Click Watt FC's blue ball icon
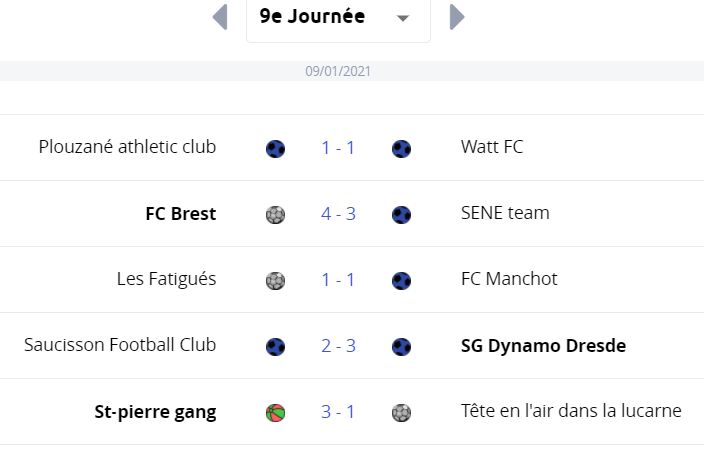The image size is (704, 457). coord(401,149)
